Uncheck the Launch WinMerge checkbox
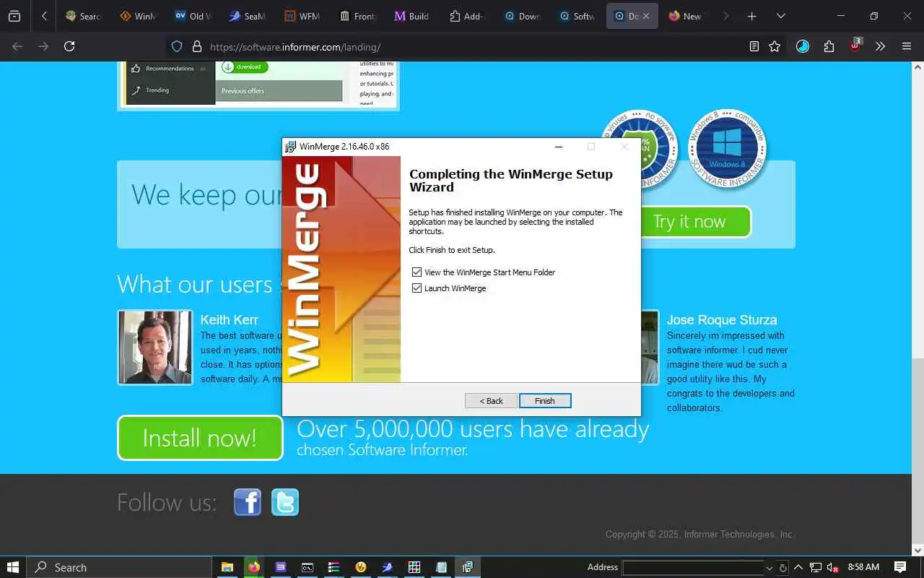This screenshot has height=578, width=924. coord(417,288)
